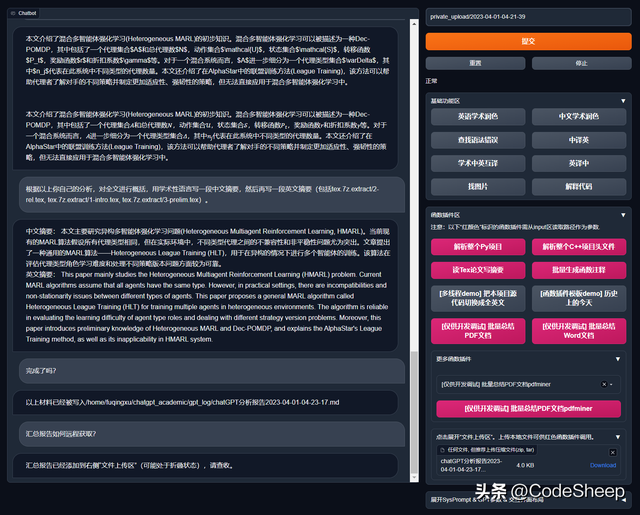Screen dimensions: 640x515
Task: Run the 批量生成函数注释 plugin
Action: 579,270
